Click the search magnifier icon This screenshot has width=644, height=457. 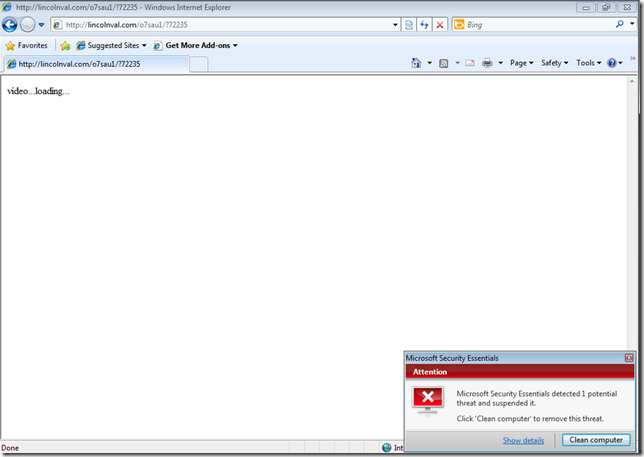(620, 24)
